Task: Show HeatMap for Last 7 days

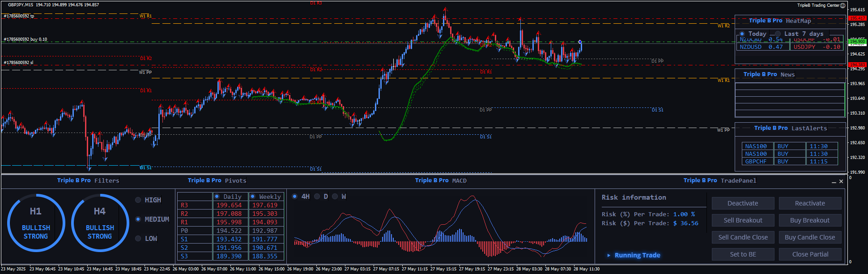Action: click(778, 34)
